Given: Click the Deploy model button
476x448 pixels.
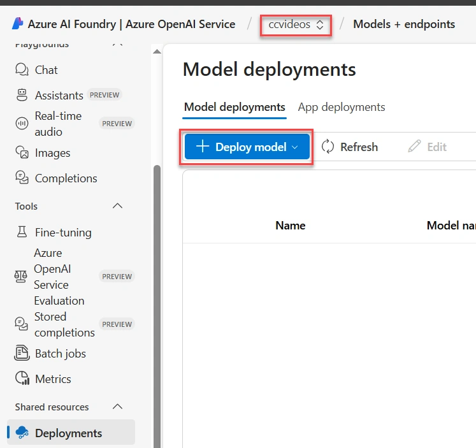Looking at the screenshot, I should click(x=247, y=147).
